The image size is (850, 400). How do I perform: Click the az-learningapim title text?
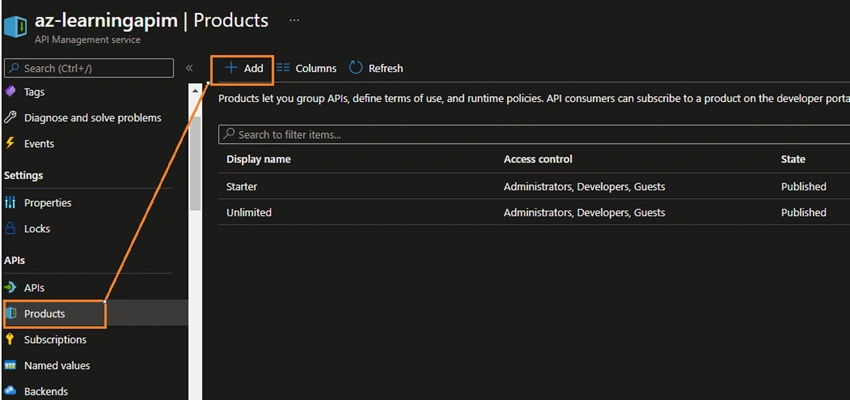106,21
